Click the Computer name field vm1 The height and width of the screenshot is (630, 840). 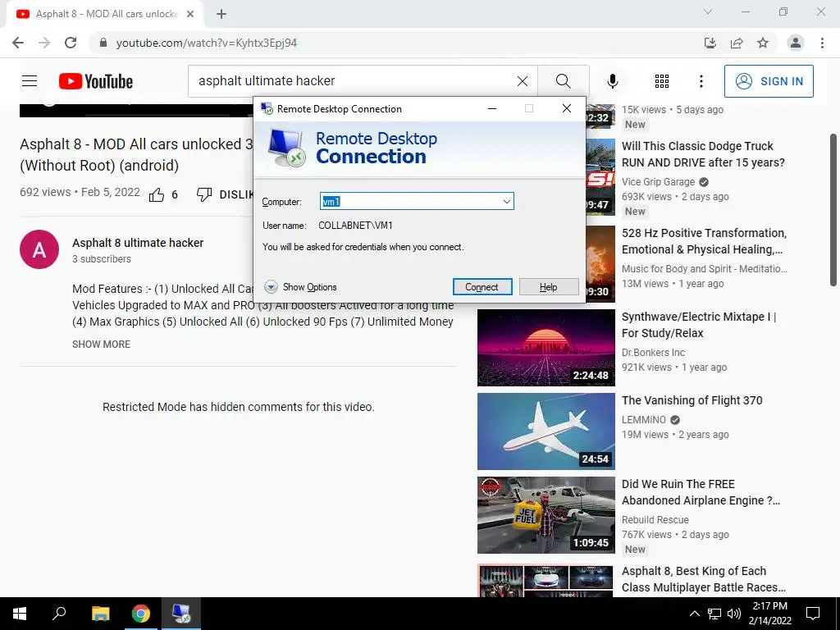tap(410, 202)
